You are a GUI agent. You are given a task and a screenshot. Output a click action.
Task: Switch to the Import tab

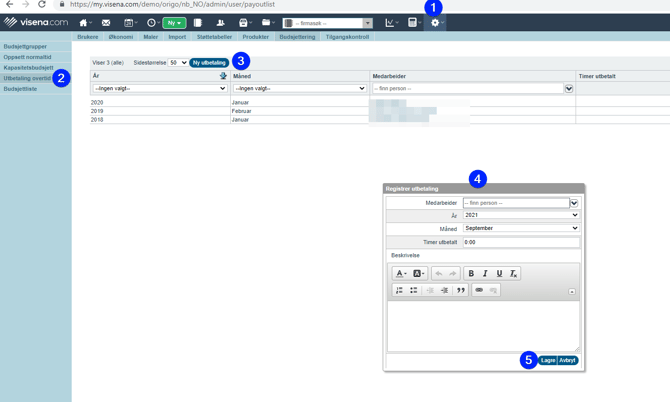coord(177,37)
